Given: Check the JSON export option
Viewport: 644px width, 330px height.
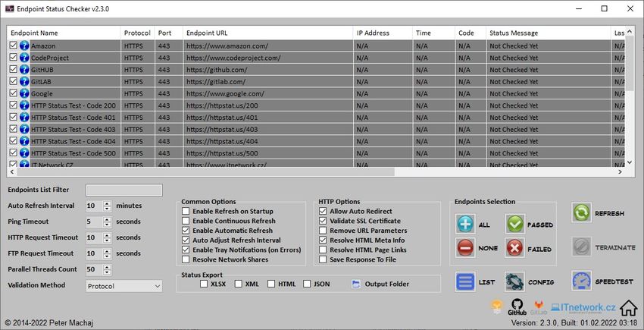Looking at the screenshot, I should [x=307, y=284].
